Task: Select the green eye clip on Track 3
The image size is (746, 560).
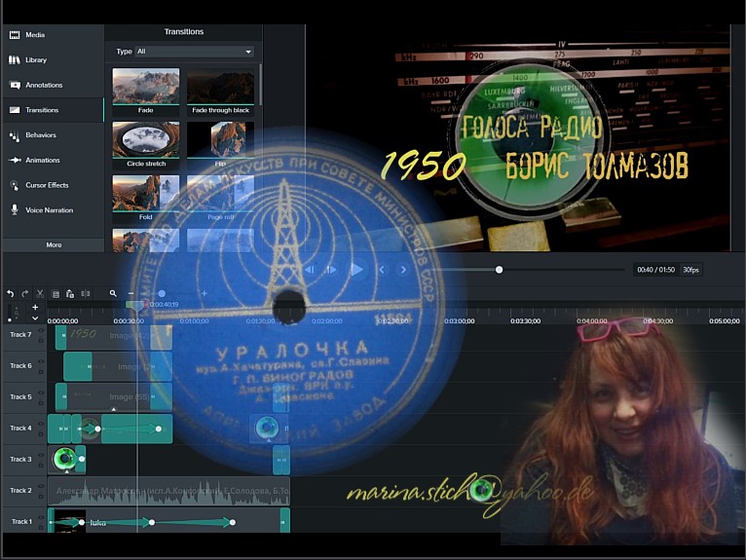Action: (x=66, y=460)
